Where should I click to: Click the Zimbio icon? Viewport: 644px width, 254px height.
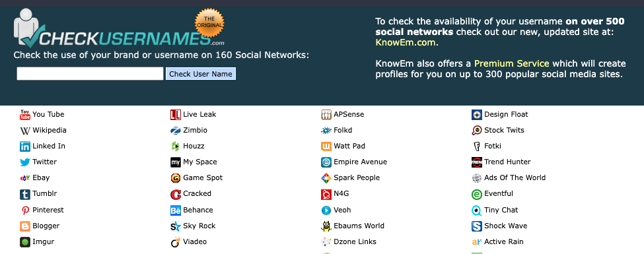[176, 131]
